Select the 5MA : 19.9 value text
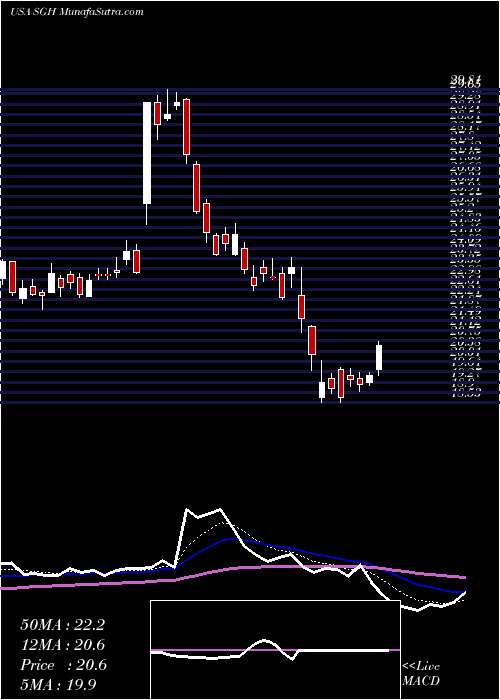The width and height of the screenshot is (500, 700). coord(59,684)
